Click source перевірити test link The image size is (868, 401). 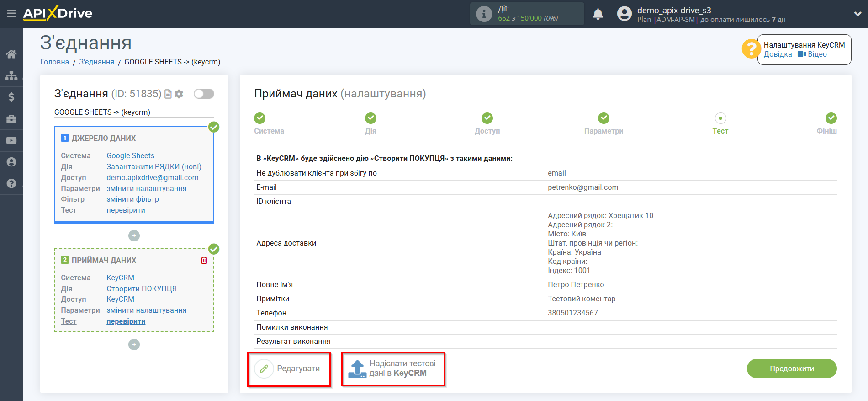(x=126, y=210)
